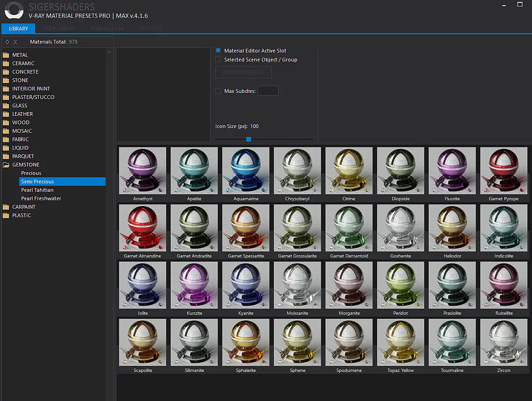Open the MATERIAL LAB tab
532x401 pixels.
pos(107,29)
